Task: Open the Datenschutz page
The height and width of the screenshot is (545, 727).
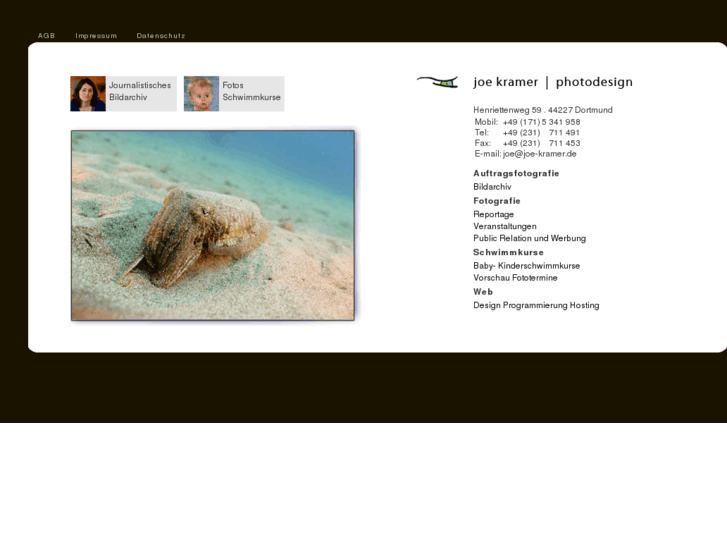Action: [x=161, y=36]
